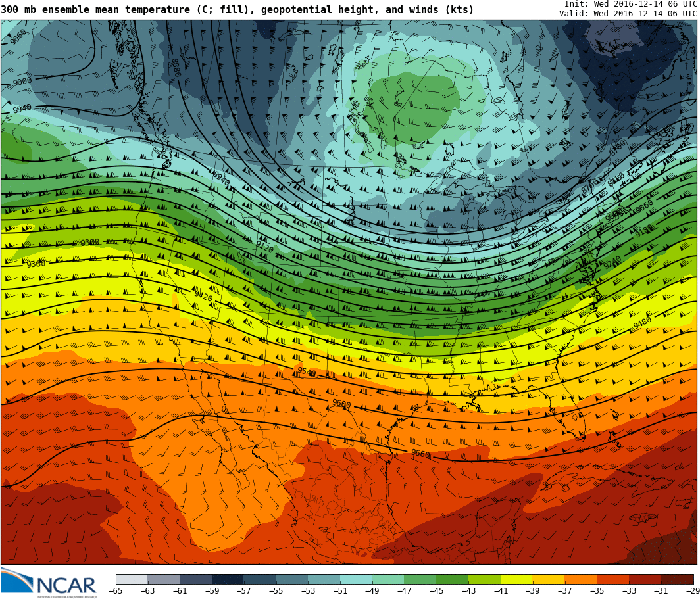Viewport: 700px width, 599px height.
Task: Pick the teal swatch between -55 and -53
Action: [292, 579]
